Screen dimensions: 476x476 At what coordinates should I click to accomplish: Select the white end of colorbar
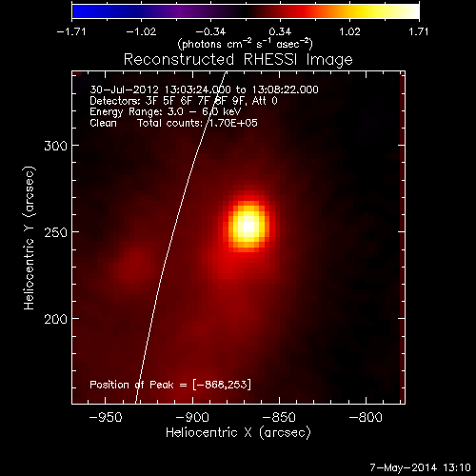pyautogui.click(x=412, y=11)
